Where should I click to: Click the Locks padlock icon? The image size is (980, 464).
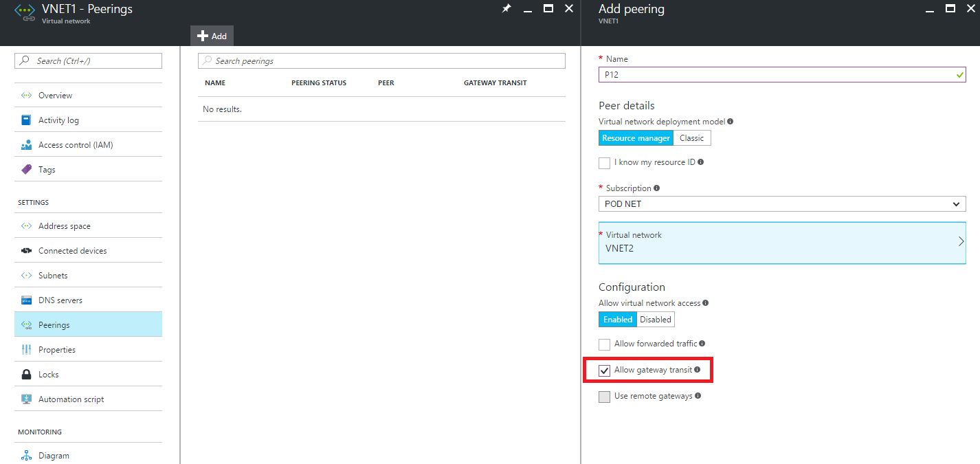pyautogui.click(x=26, y=375)
